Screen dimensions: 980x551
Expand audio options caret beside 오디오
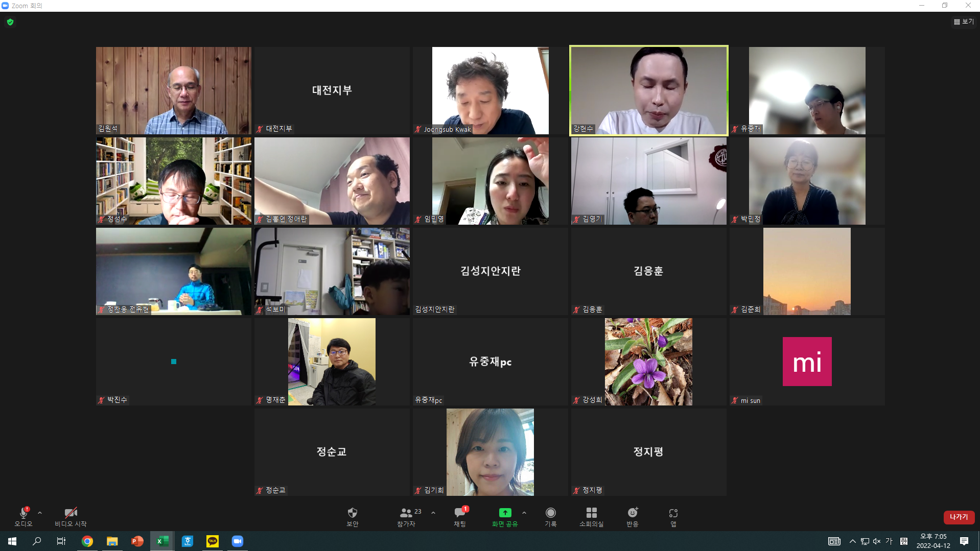(40, 513)
